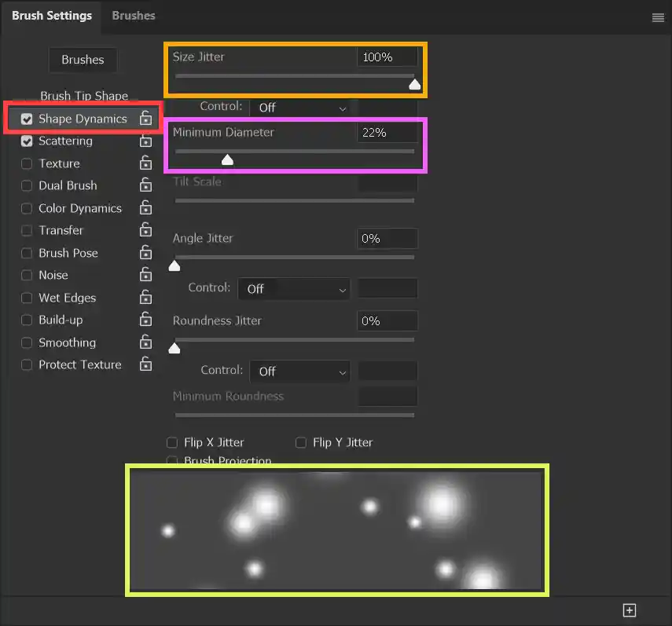Enable the Flip X Jitter checkbox
This screenshot has width=672, height=626.
coord(172,442)
